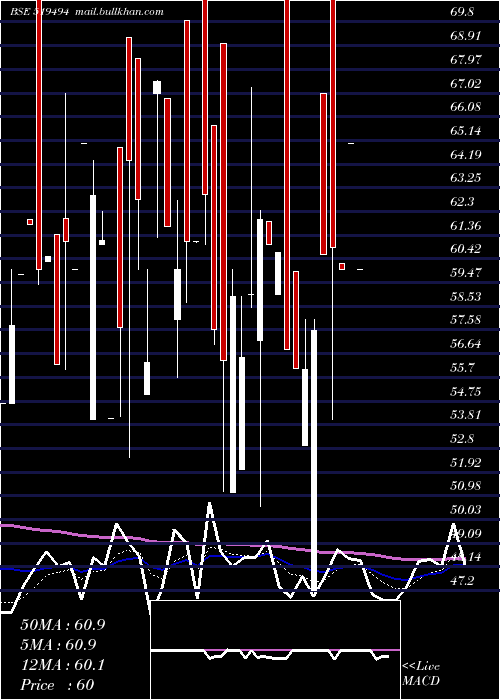Click the 57.58 price axis label
The width and height of the screenshot is (500, 700).
(x=466, y=320)
